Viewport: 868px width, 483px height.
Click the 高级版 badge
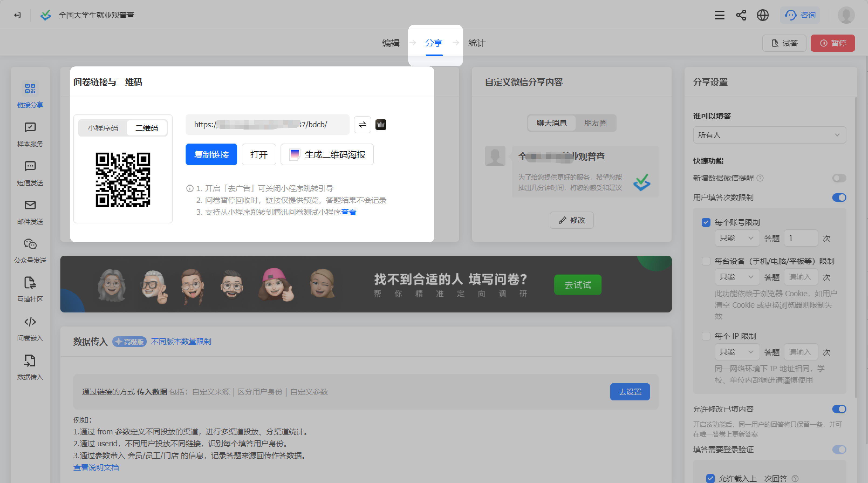click(129, 341)
